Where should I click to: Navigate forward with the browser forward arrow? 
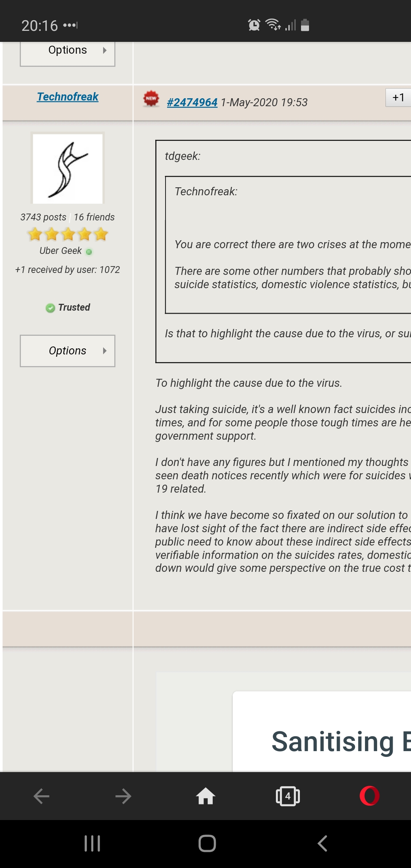tap(123, 796)
